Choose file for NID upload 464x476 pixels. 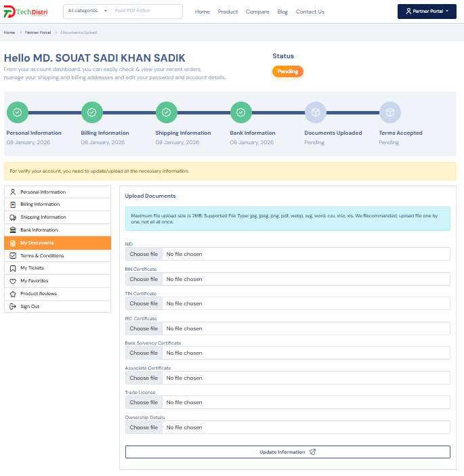[144, 254]
